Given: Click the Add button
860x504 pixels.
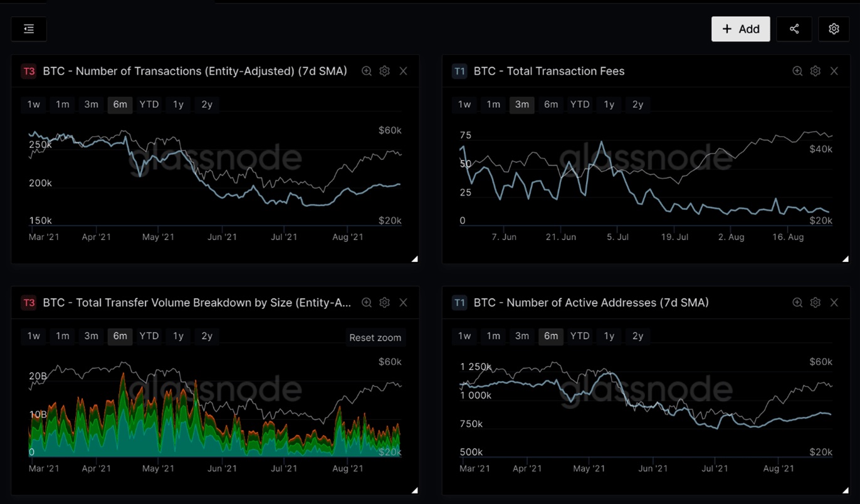Looking at the screenshot, I should click(740, 29).
